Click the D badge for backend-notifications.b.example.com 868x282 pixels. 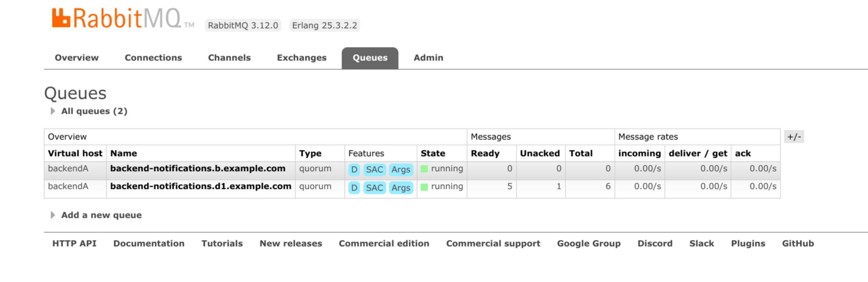pos(354,170)
